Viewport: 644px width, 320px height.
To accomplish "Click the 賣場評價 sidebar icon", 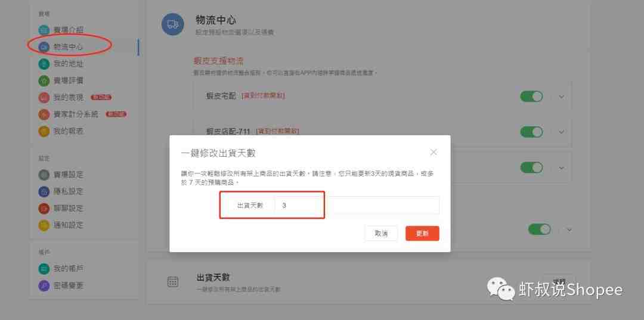I will pyautogui.click(x=44, y=81).
